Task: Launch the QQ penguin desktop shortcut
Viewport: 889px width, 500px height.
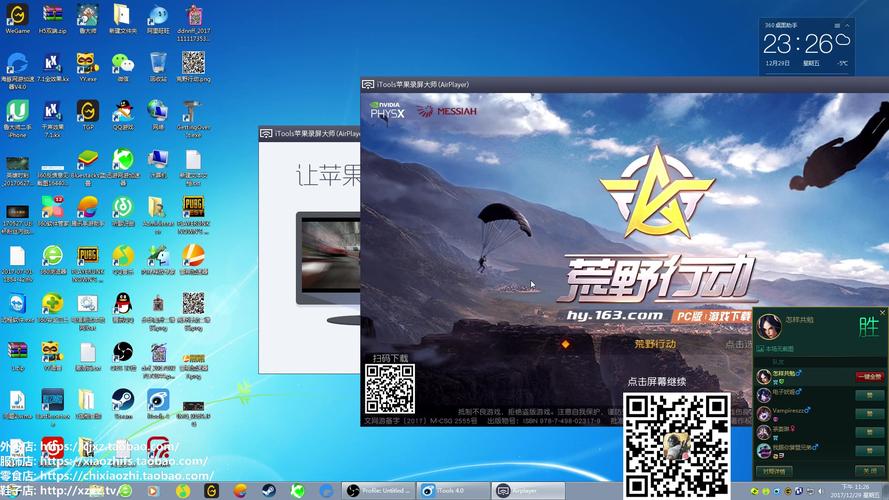Action: [122, 308]
